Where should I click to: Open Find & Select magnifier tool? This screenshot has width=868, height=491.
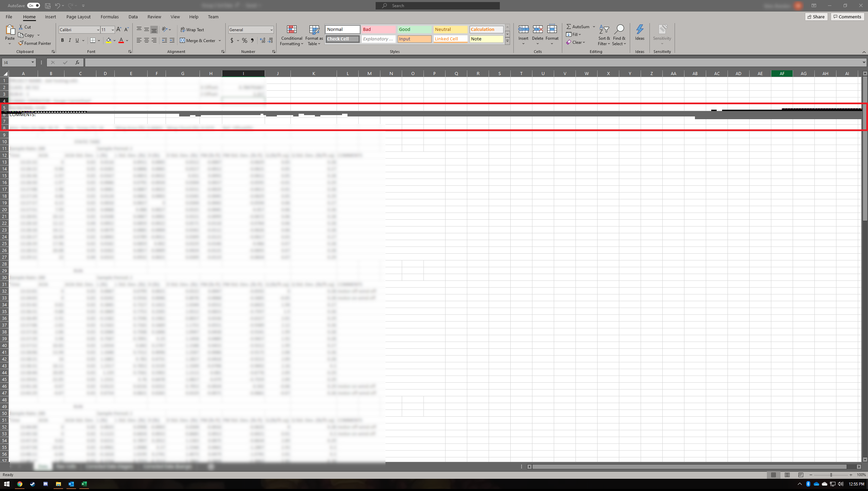coord(619,30)
